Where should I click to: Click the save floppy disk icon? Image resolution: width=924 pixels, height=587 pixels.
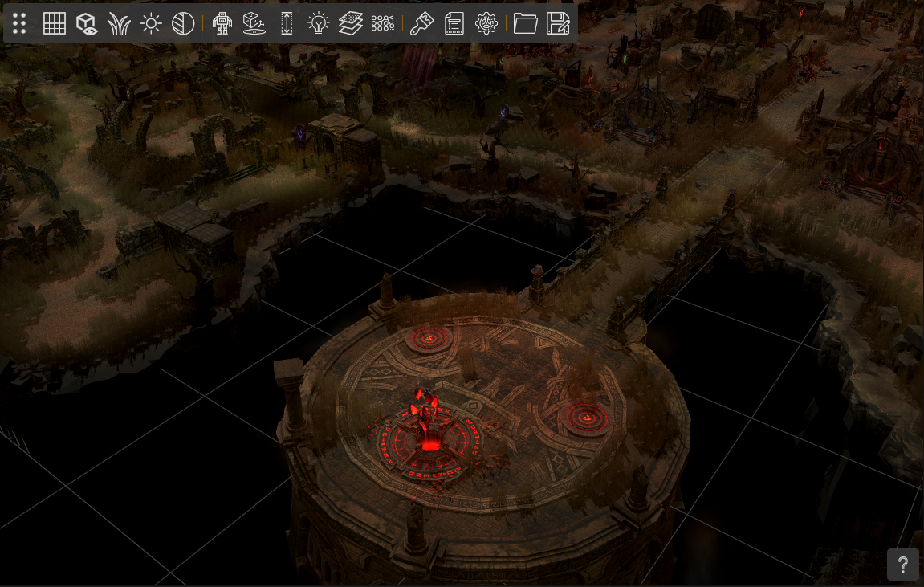[x=557, y=23]
